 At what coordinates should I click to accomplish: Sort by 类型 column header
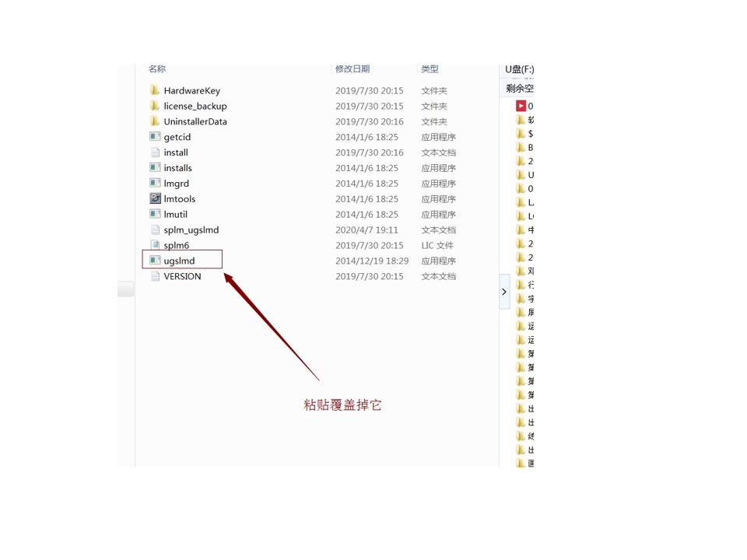coord(430,69)
